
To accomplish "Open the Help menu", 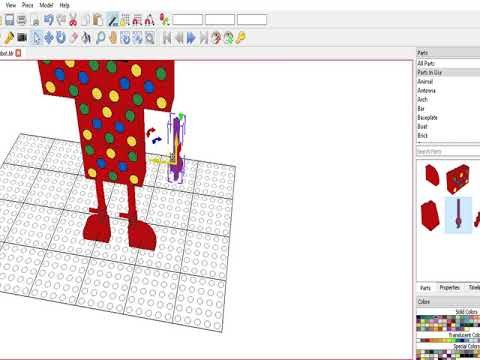I will point(64,5).
